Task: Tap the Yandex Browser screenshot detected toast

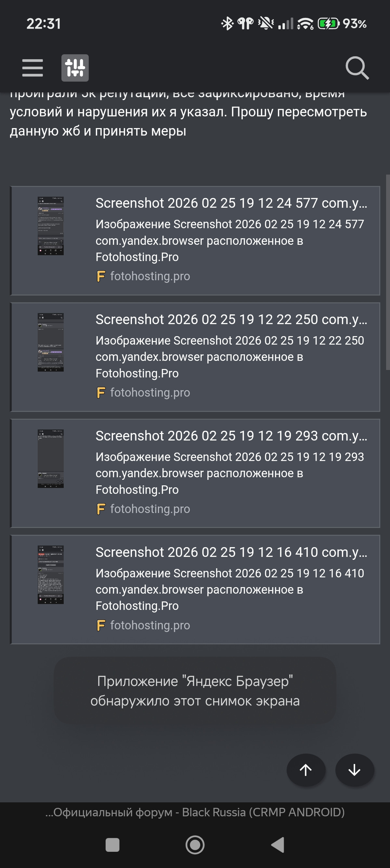Action: [x=195, y=691]
